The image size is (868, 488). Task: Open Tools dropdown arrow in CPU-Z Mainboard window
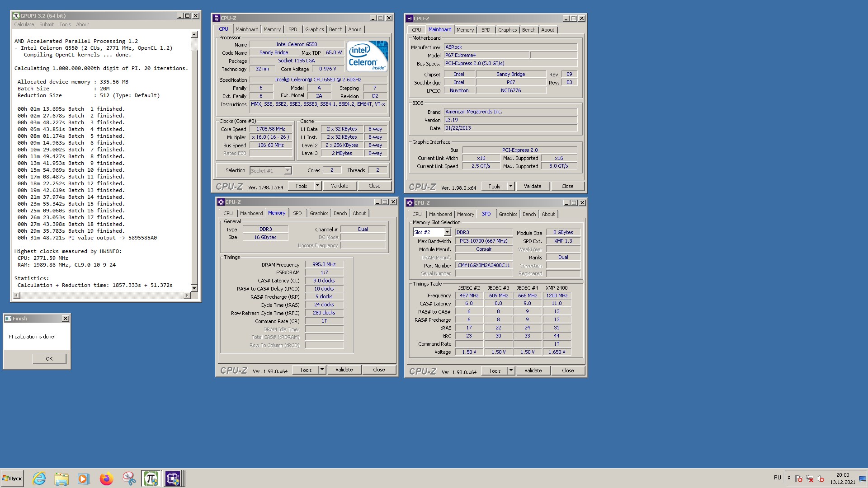pos(510,186)
